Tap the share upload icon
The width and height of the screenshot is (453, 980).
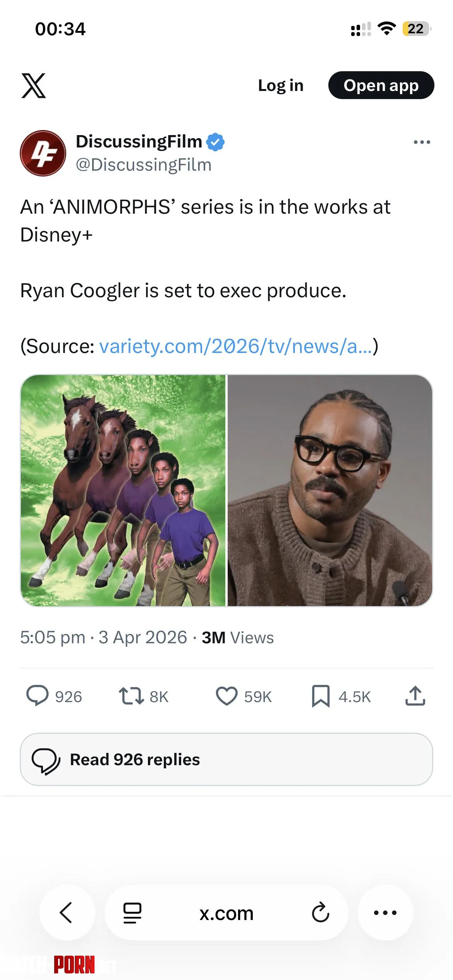click(x=415, y=696)
